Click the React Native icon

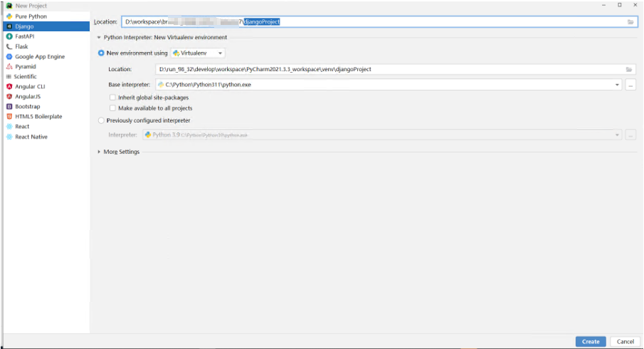tap(9, 137)
